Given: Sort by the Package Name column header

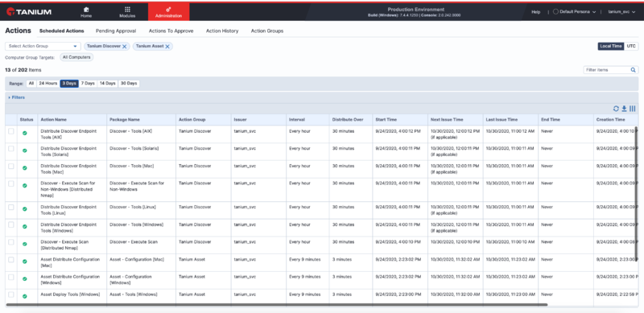Looking at the screenshot, I should coord(125,120).
